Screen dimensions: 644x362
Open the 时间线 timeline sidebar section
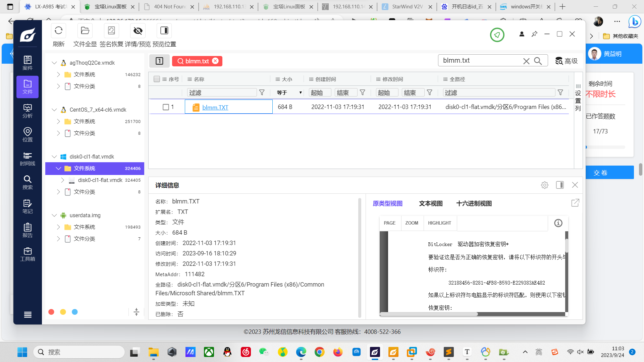[x=28, y=159]
